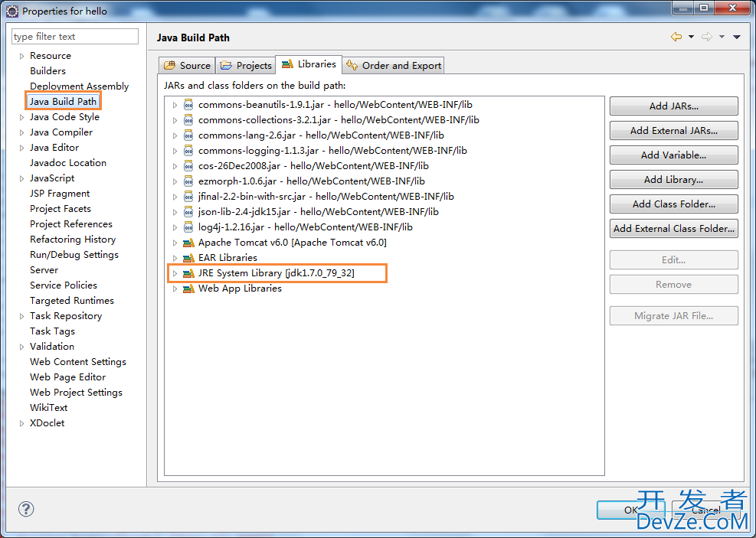Screen dimensions: 756x538
Task: Expand the Apache Tomcat v6.0 node
Action: click(175, 243)
